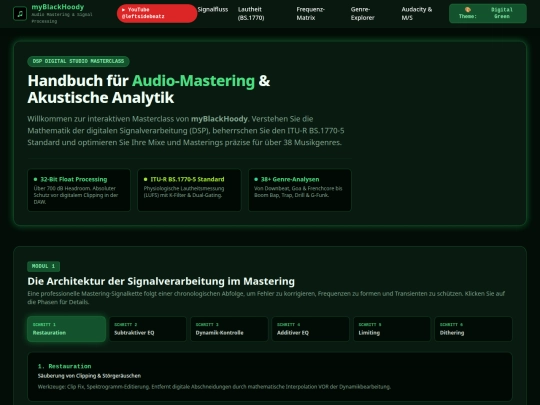Screen dimensions: 540x405
Task: Click 'Säuberung von Clipping & Störgeräuschen' subtitle
Action: coord(89,376)
